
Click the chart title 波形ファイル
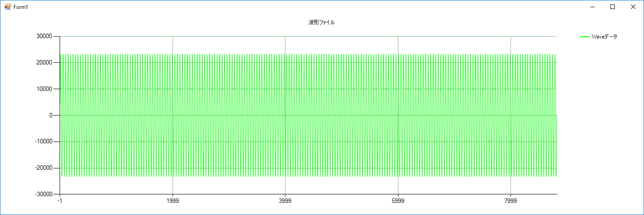click(321, 22)
